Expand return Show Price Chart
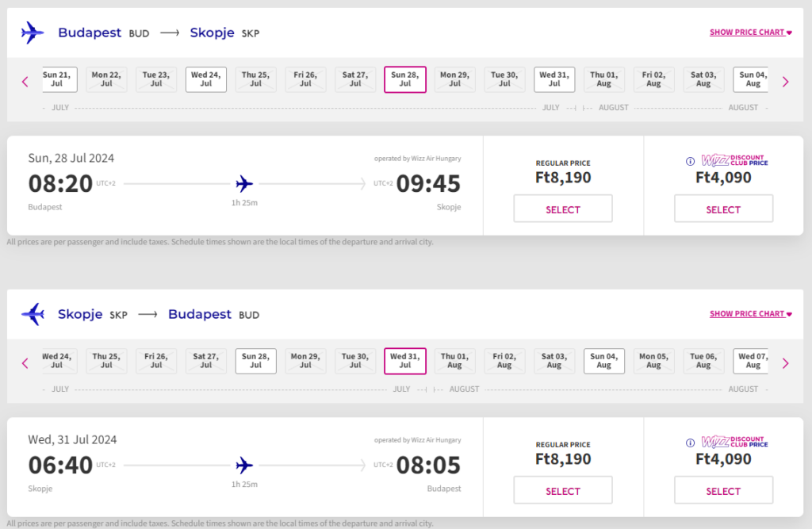Screen dimensions: 812x529 (750, 313)
